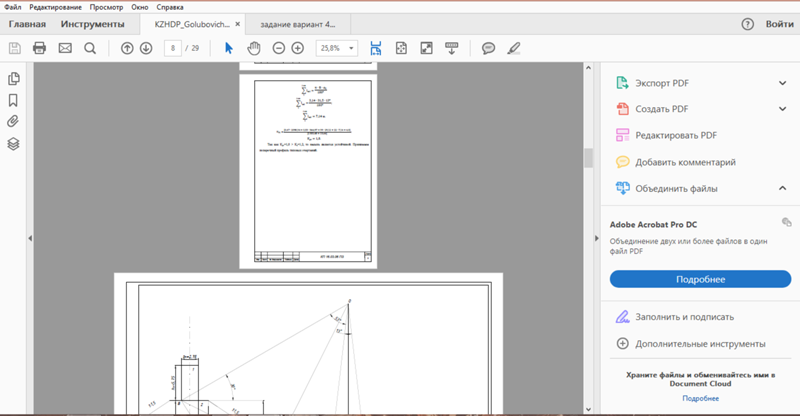The width and height of the screenshot is (800, 416).
Task: Collapse the Объединить файлы chevron
Action: 782,188
